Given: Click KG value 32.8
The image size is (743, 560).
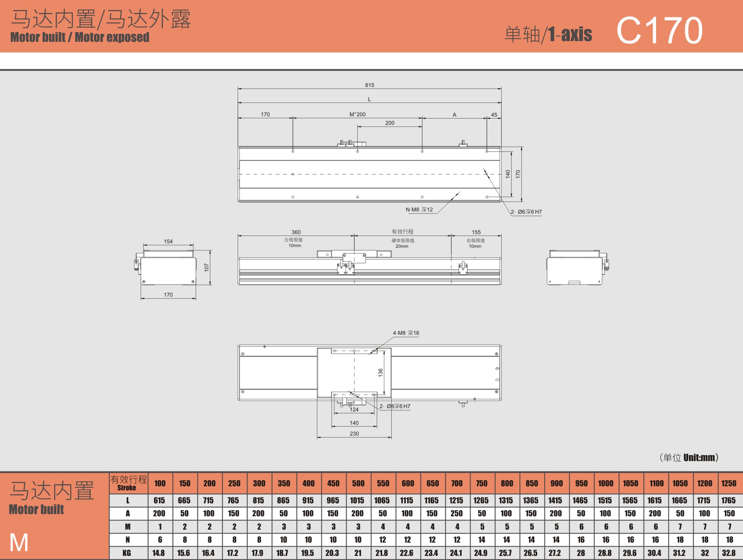Looking at the screenshot, I should pyautogui.click(x=729, y=553).
